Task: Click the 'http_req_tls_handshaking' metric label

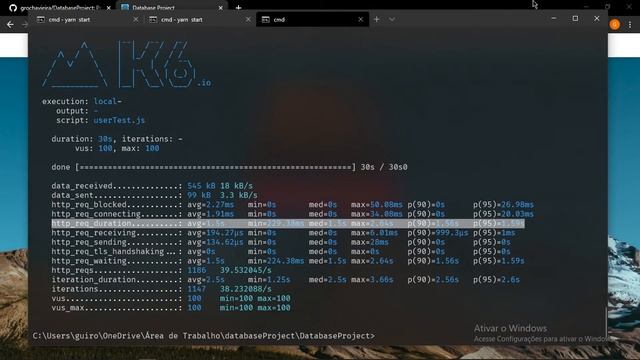Action: pos(108,251)
